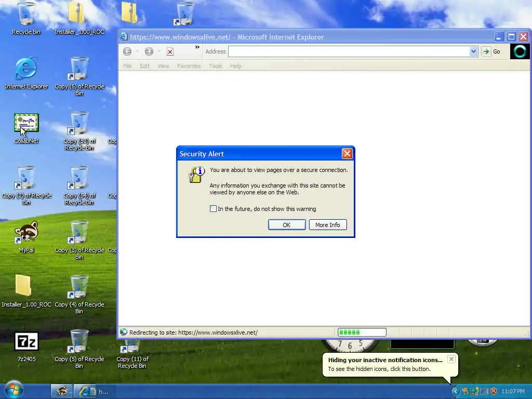The width and height of the screenshot is (532, 399).
Task: Click the MyPal raccoon taskbar button
Action: coord(62,391)
